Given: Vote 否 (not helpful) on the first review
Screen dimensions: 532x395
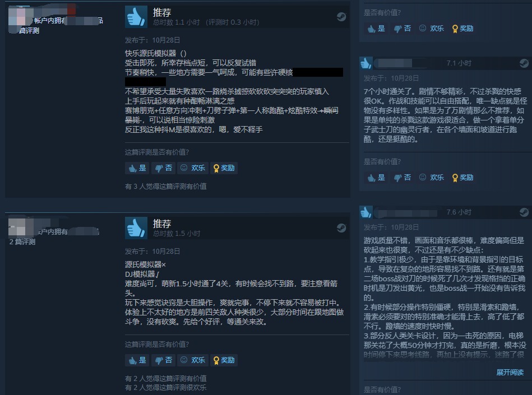Looking at the screenshot, I should pyautogui.click(x=163, y=168).
